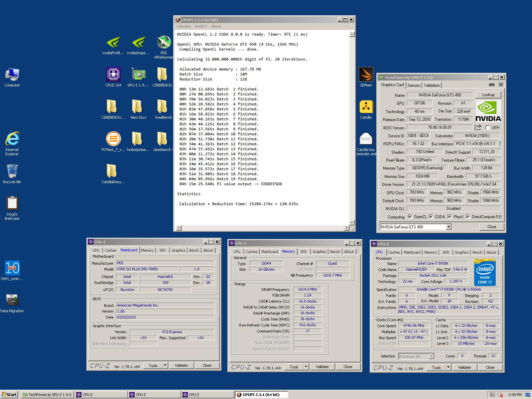Click GPUPI horizontal scrollbar left arrow
Image resolution: width=532 pixels, height=399 pixels.
point(179,228)
